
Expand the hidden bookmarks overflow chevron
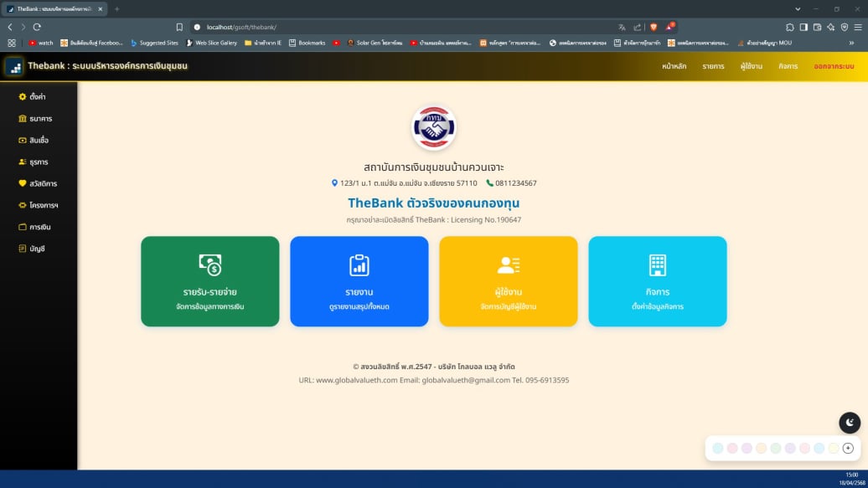point(851,43)
